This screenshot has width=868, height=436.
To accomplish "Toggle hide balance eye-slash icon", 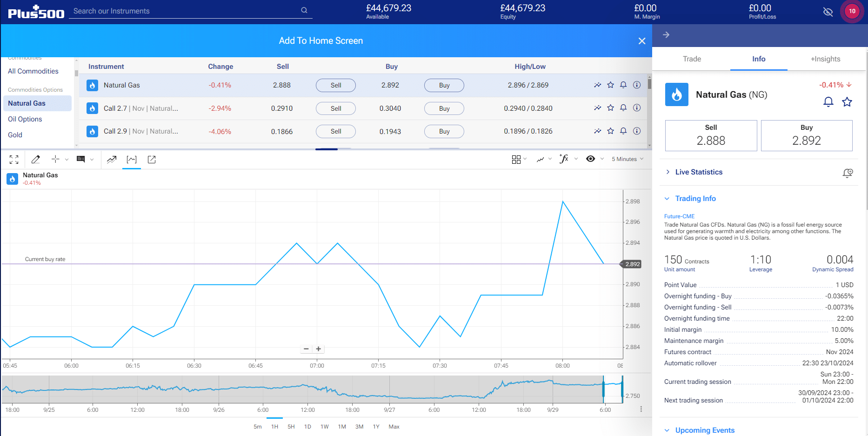I will click(x=828, y=12).
